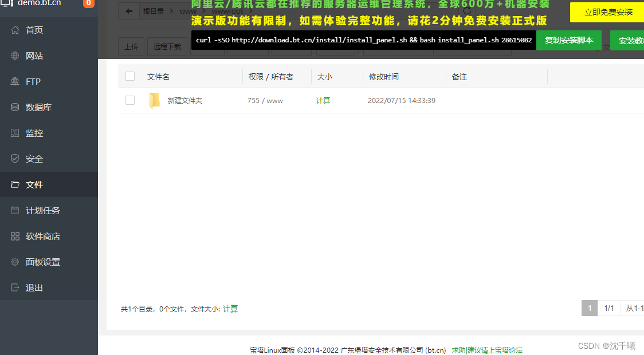Open 软件商店 menu item
This screenshot has width=644, height=355.
point(49,236)
